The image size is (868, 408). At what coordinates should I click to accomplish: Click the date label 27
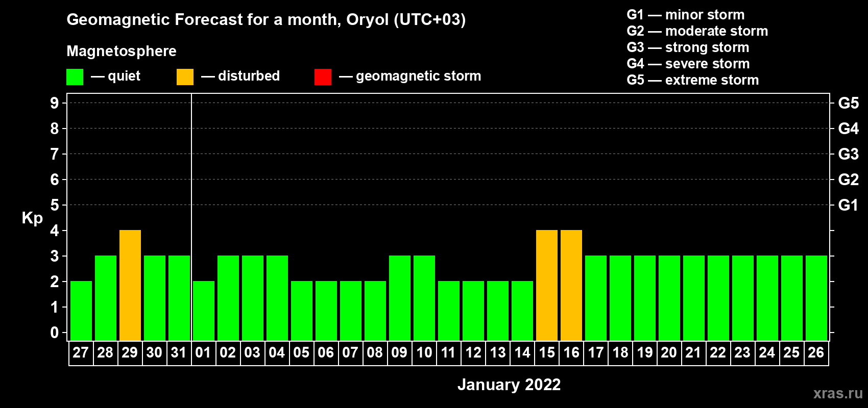tap(81, 353)
